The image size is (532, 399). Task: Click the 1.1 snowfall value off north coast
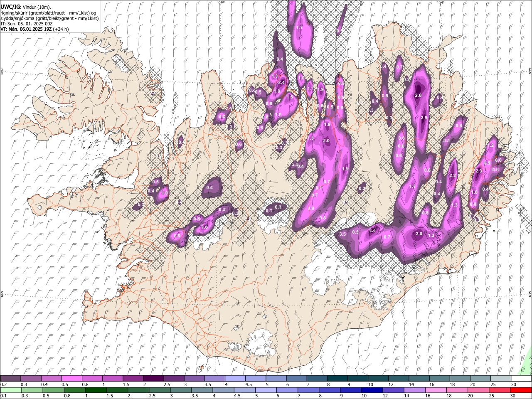click(x=299, y=27)
